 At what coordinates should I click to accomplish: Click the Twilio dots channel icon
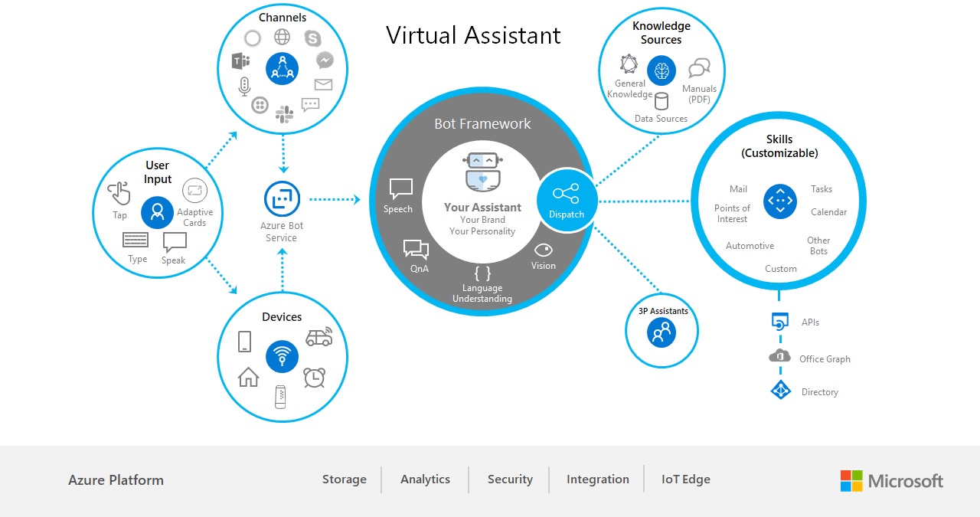(260, 105)
